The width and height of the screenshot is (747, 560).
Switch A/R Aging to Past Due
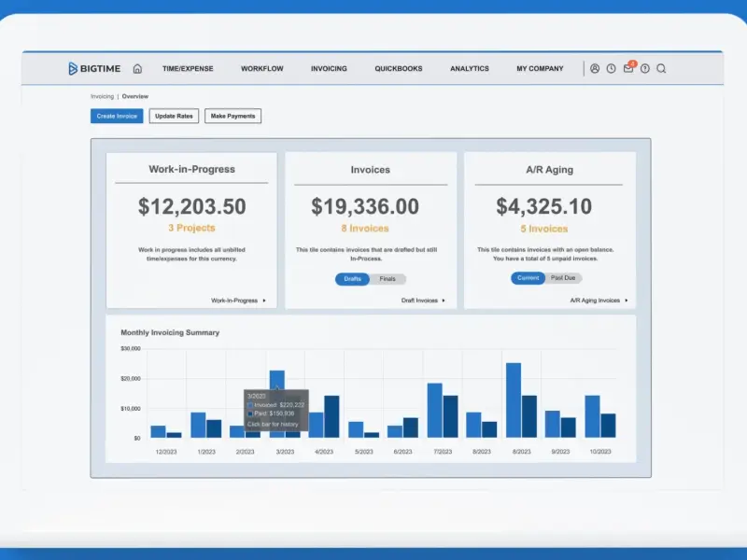click(x=563, y=278)
